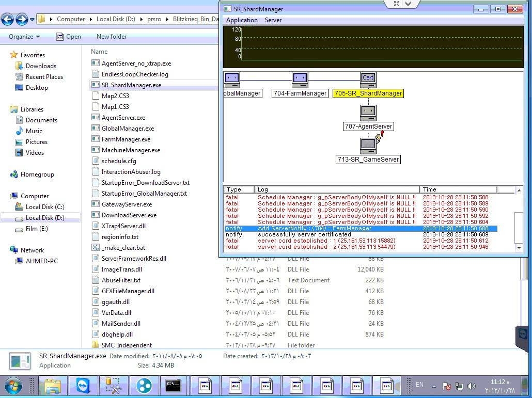
Task: Click the log list scroll-down arrow
Action: tap(519, 248)
